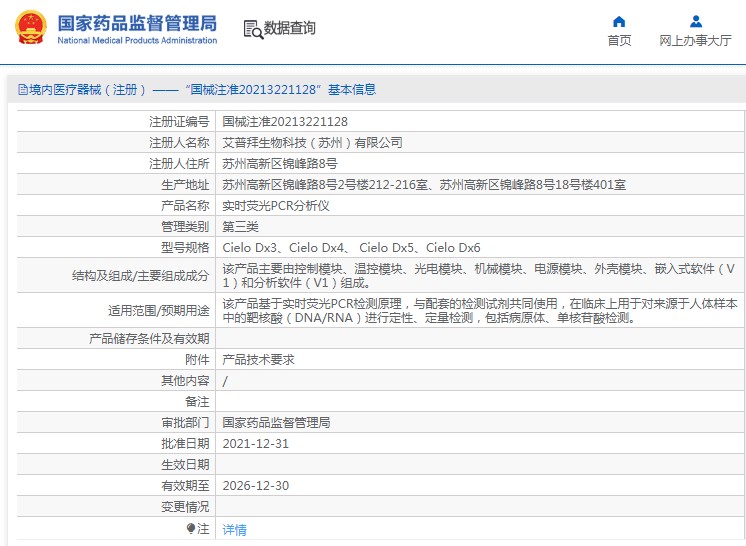The height and width of the screenshot is (546, 746).
Task: Click the 产品名称 label
Action: (x=185, y=205)
